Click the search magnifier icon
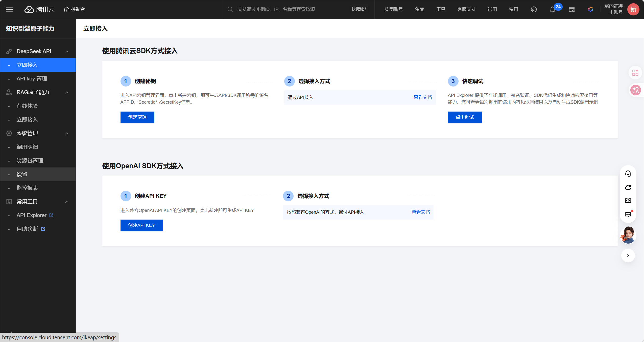The width and height of the screenshot is (644, 342). pos(230,9)
